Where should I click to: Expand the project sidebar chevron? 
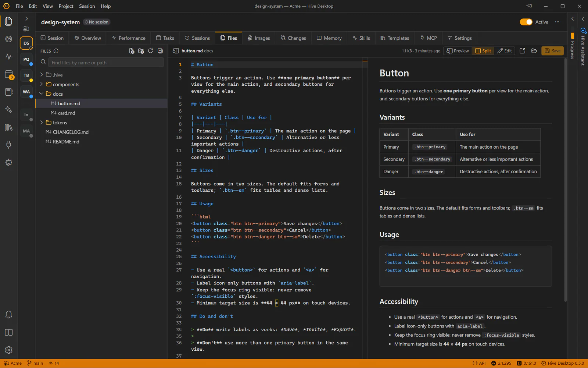point(26,19)
